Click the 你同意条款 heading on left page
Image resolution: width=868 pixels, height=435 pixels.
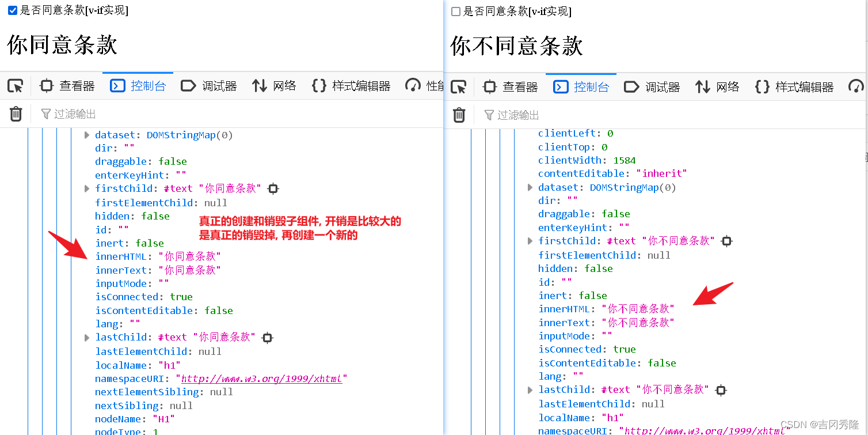tap(62, 45)
